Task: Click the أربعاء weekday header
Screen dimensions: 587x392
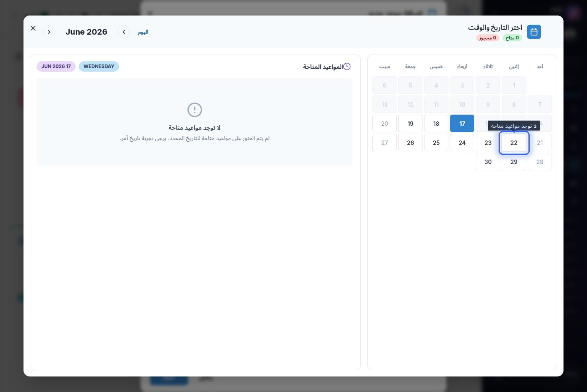Action: point(462,66)
